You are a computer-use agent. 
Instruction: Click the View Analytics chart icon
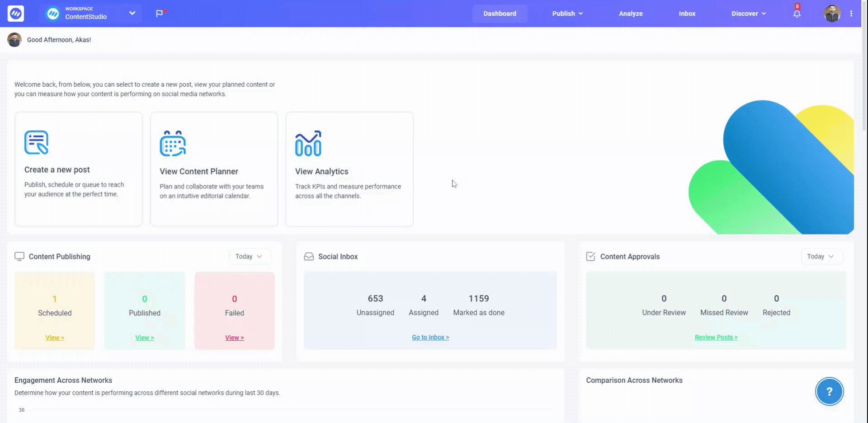(308, 143)
